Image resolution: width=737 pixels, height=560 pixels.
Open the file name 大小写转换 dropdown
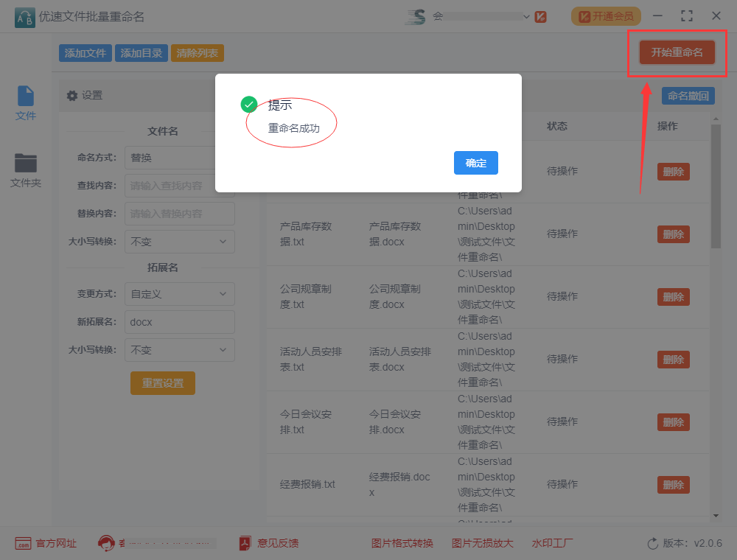click(x=179, y=242)
